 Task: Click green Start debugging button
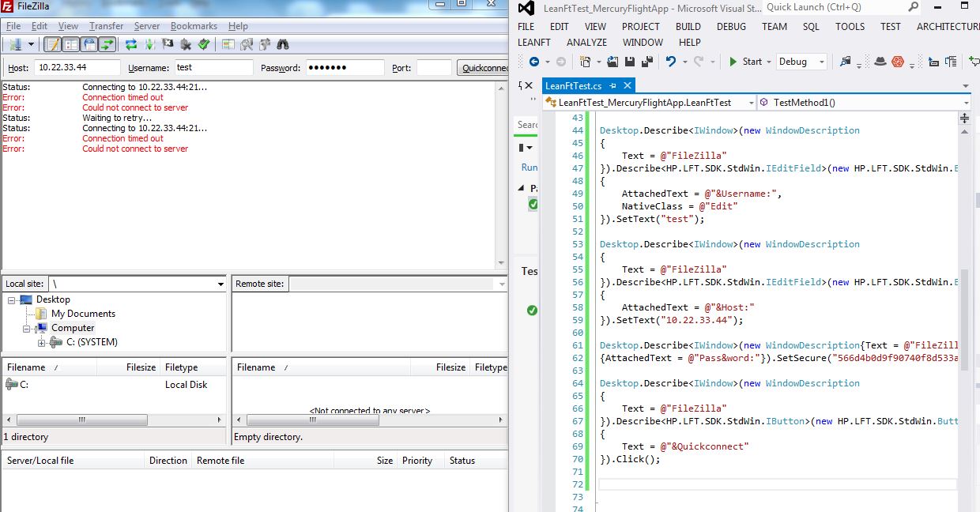[x=745, y=62]
